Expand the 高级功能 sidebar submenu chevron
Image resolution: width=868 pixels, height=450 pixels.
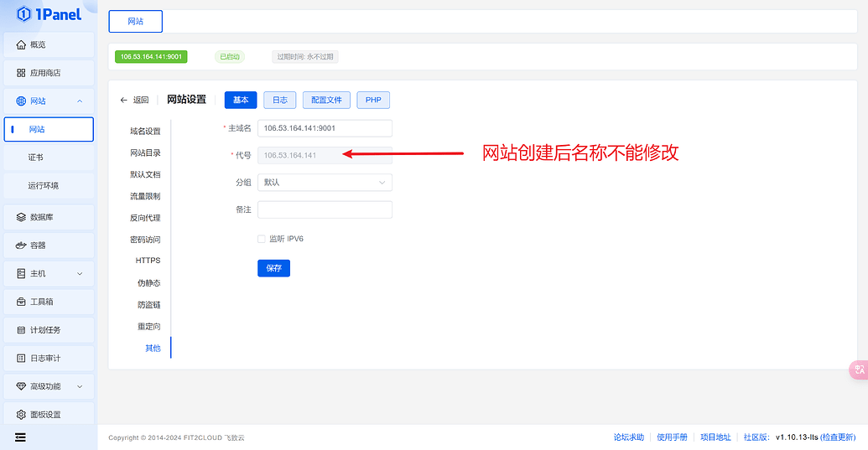pyautogui.click(x=80, y=386)
